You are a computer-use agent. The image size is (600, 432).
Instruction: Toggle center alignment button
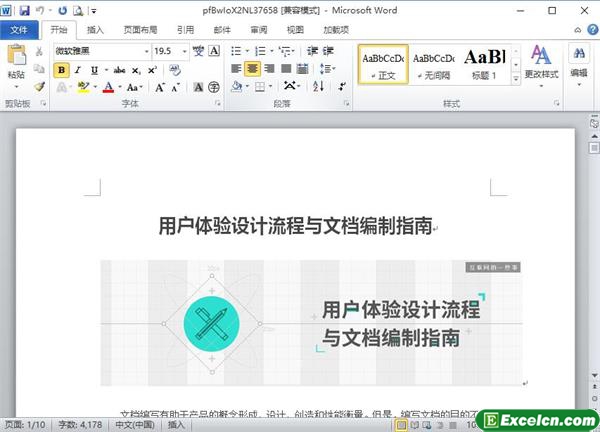coord(254,69)
